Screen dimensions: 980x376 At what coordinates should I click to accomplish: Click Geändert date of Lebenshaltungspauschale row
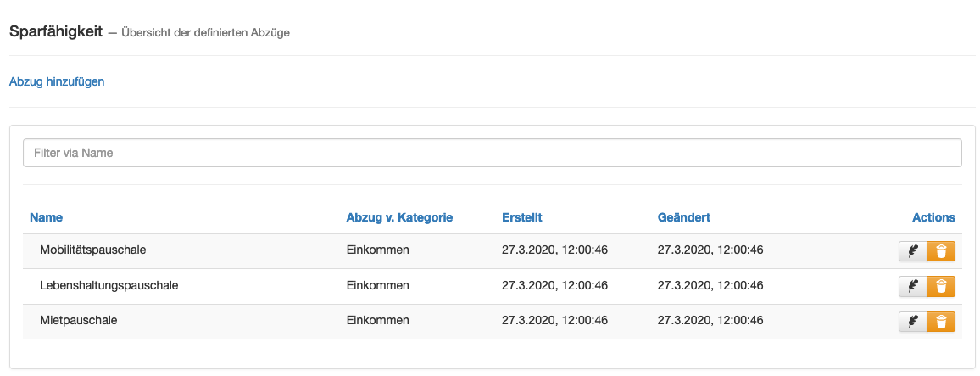pyautogui.click(x=710, y=286)
